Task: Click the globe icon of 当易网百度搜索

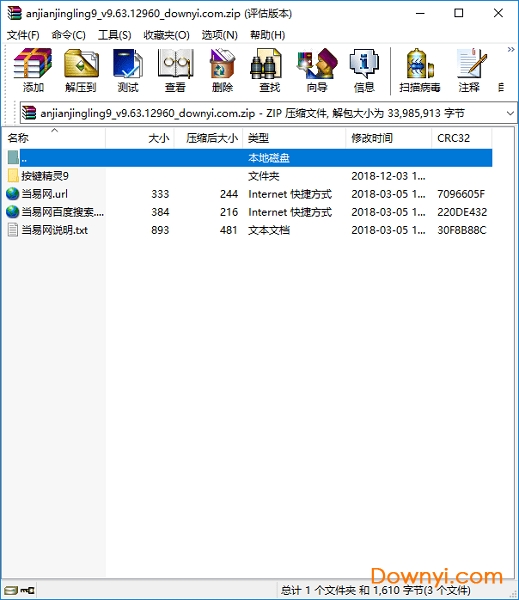Action: (x=13, y=212)
